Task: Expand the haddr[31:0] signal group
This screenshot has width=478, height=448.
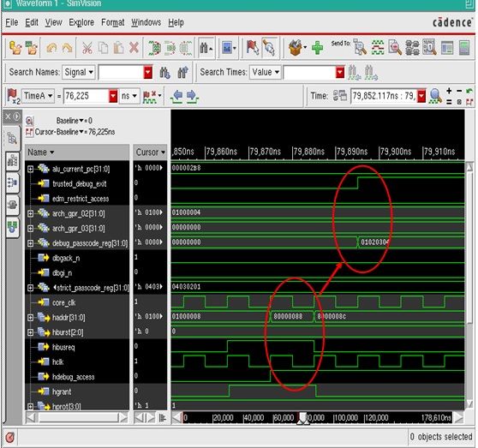Action: [30, 318]
